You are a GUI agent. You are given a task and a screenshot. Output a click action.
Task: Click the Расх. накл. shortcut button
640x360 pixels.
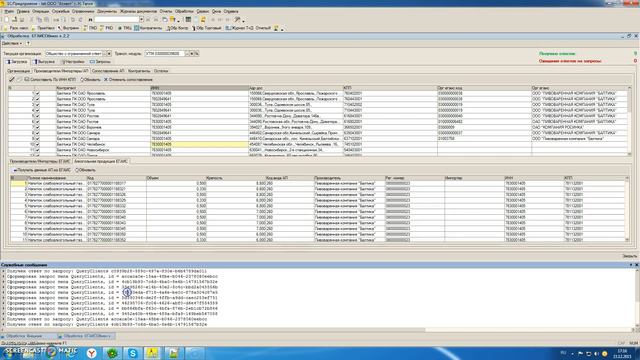tap(16, 28)
